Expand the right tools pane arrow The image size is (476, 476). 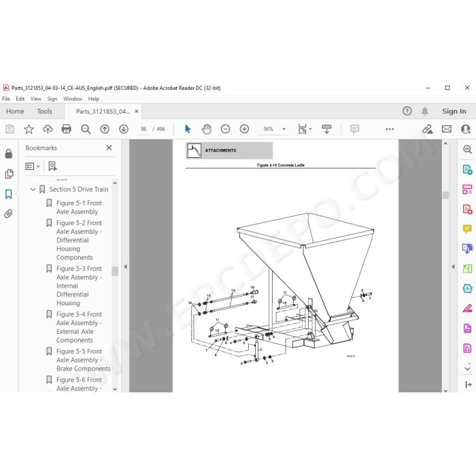point(454,267)
